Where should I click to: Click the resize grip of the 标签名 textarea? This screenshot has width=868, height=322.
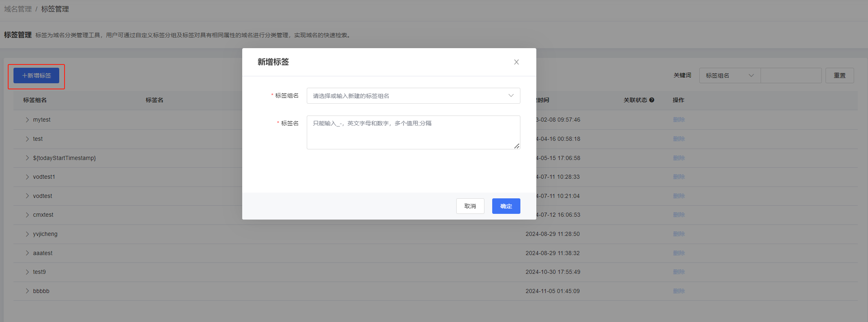[x=517, y=146]
